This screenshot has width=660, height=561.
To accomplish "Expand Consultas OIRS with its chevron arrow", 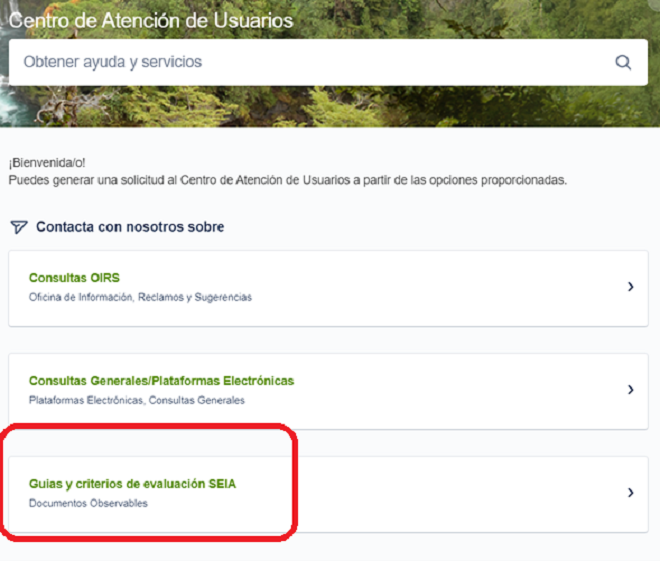I will (630, 287).
